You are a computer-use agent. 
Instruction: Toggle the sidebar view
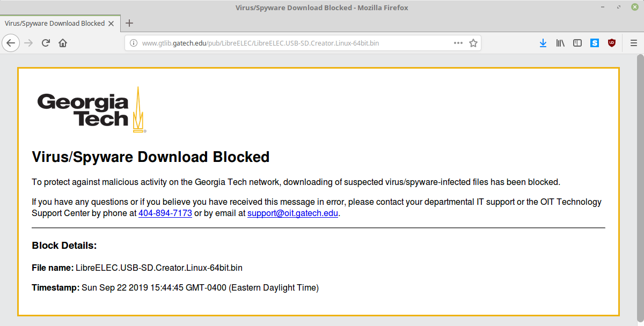click(577, 43)
